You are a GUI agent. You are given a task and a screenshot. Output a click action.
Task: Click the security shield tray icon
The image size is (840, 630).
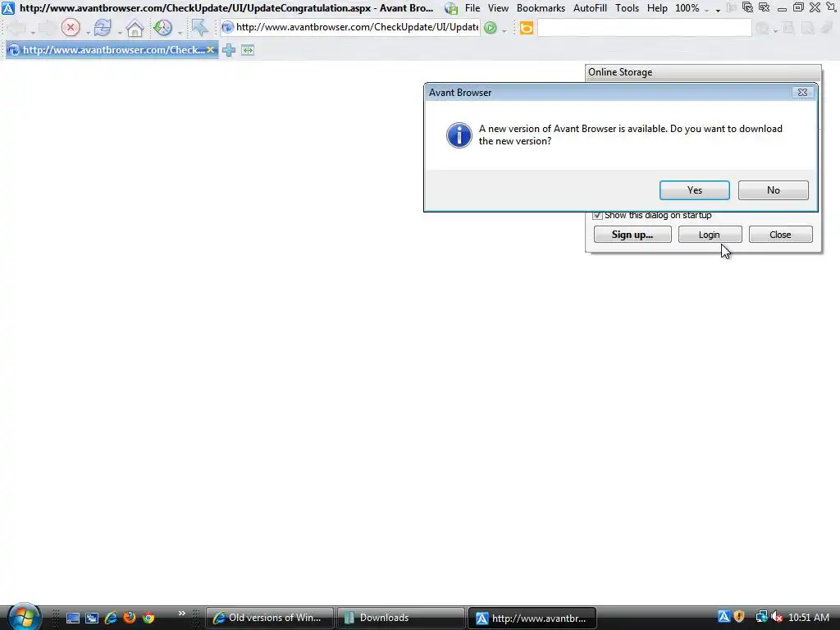739,617
